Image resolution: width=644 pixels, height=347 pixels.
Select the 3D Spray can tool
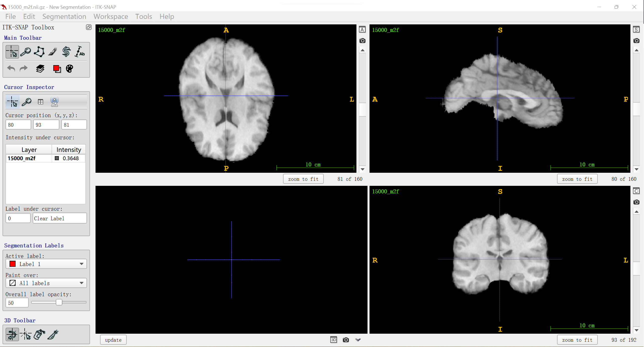pos(39,335)
